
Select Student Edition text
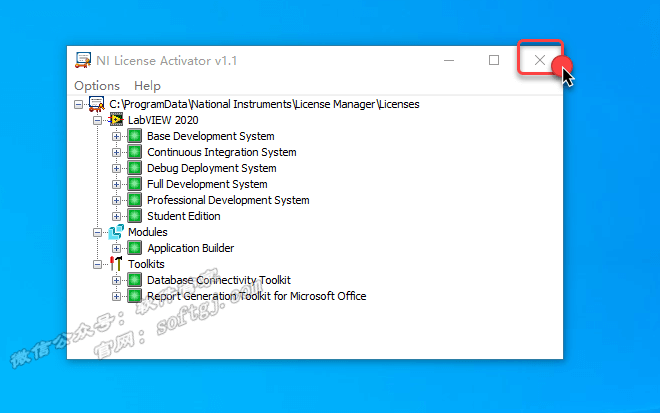coord(184,216)
